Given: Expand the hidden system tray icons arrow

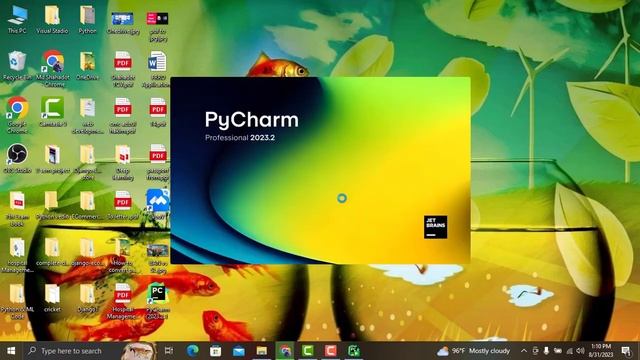Looking at the screenshot, I should [524, 351].
